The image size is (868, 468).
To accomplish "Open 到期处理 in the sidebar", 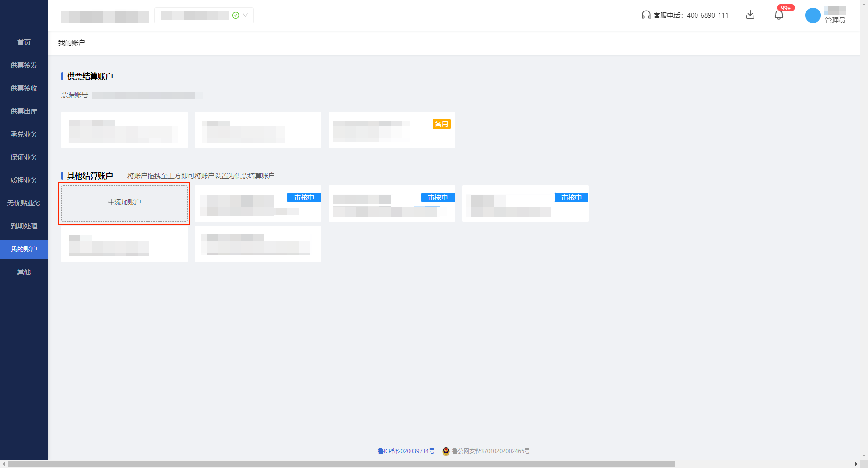I will coord(24,226).
